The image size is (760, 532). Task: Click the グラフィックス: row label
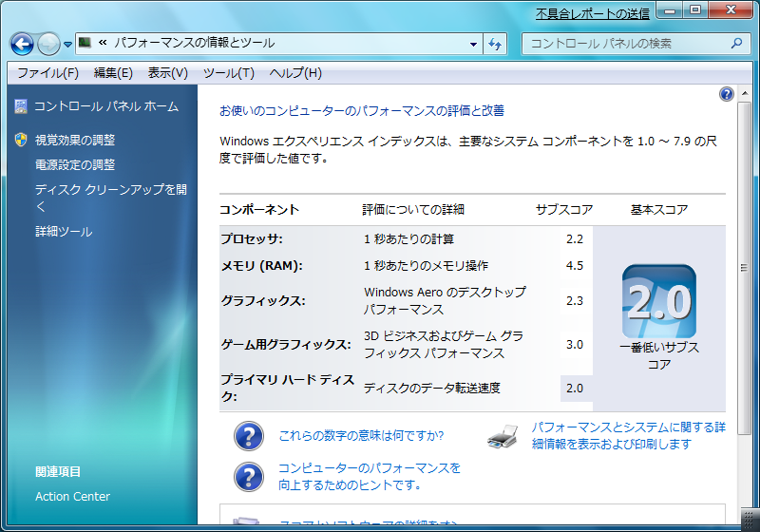(x=263, y=301)
